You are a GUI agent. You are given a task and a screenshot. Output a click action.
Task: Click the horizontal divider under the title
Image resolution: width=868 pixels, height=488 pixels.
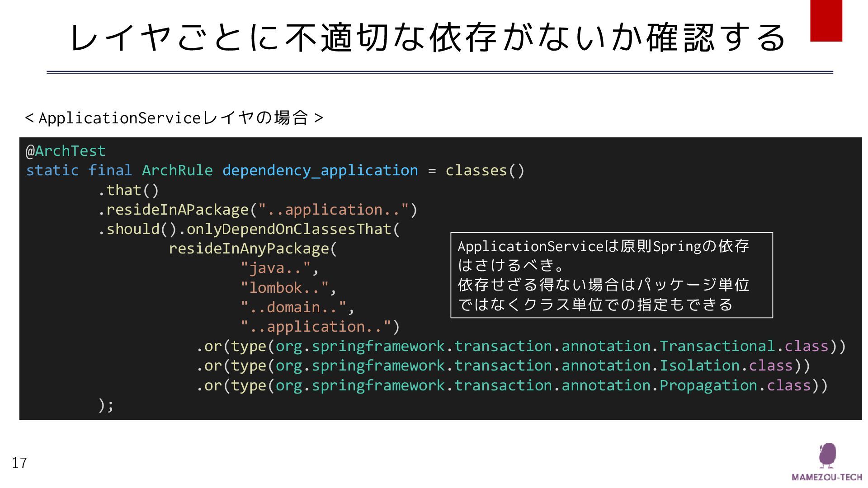coord(439,72)
